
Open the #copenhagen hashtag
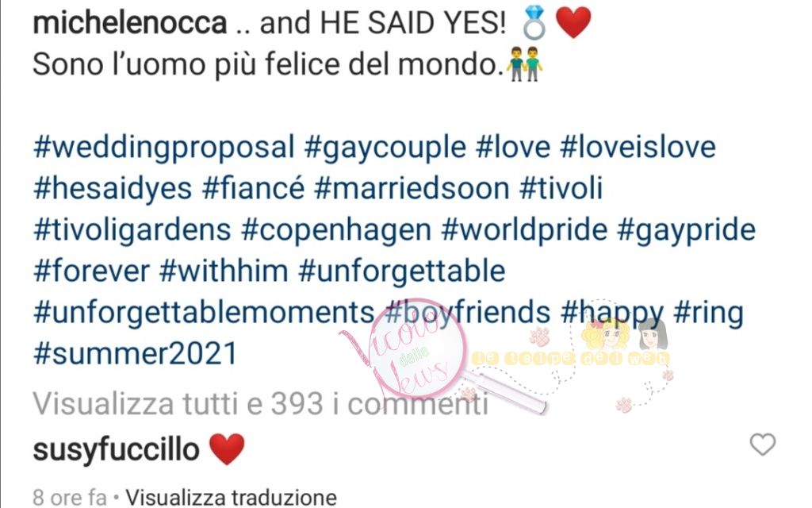click(336, 231)
